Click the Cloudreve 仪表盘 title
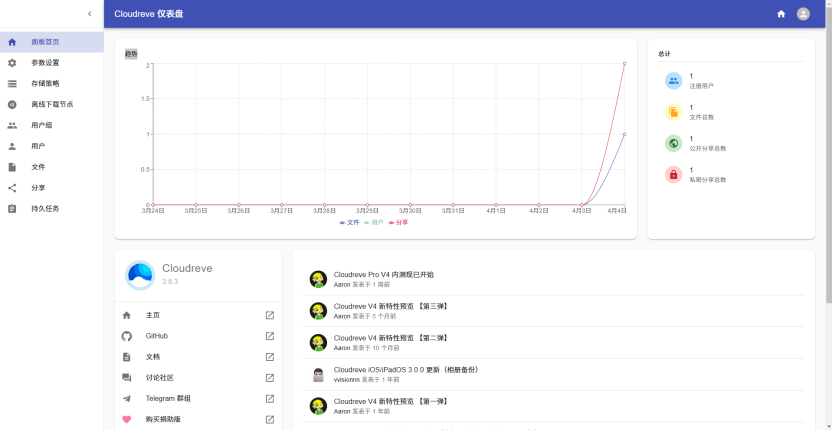 click(149, 14)
